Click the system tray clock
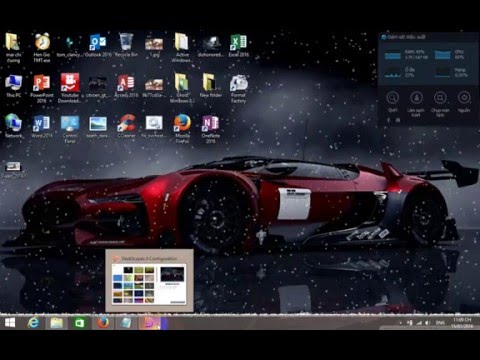The height and width of the screenshot is (360, 480). (x=462, y=323)
